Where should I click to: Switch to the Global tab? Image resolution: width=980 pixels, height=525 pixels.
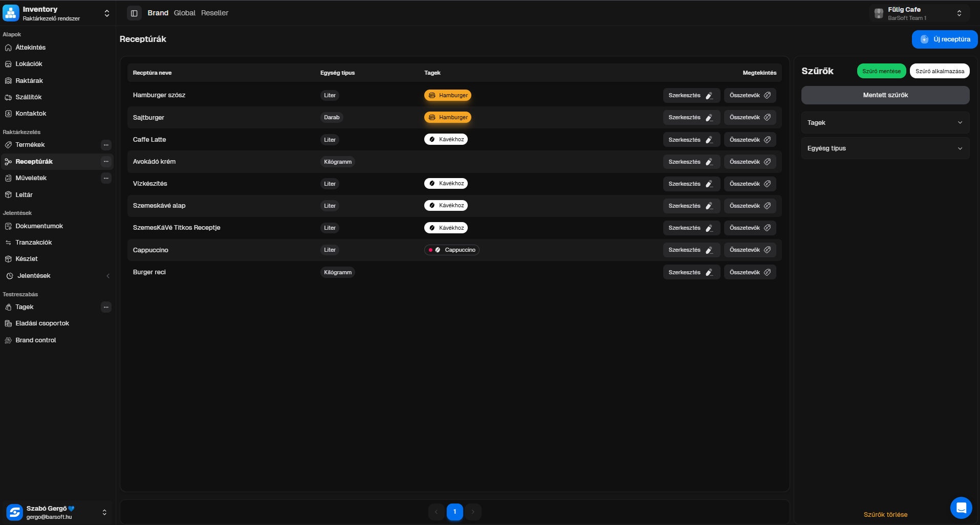click(184, 13)
